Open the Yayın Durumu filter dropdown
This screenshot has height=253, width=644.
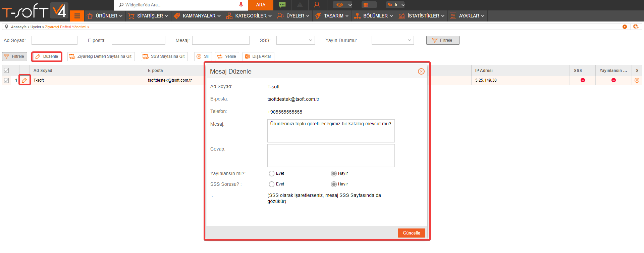coord(392,40)
